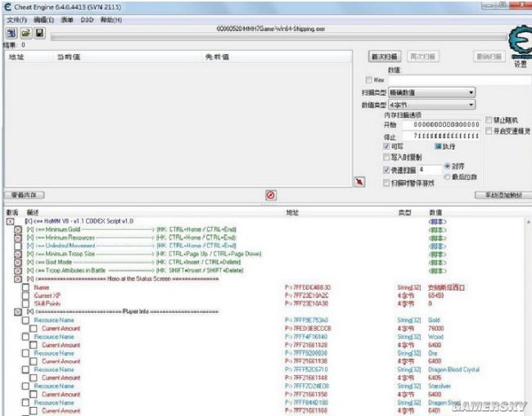Toggle the Hex checkbox
Screen dimensions: 532x416
(369, 79)
